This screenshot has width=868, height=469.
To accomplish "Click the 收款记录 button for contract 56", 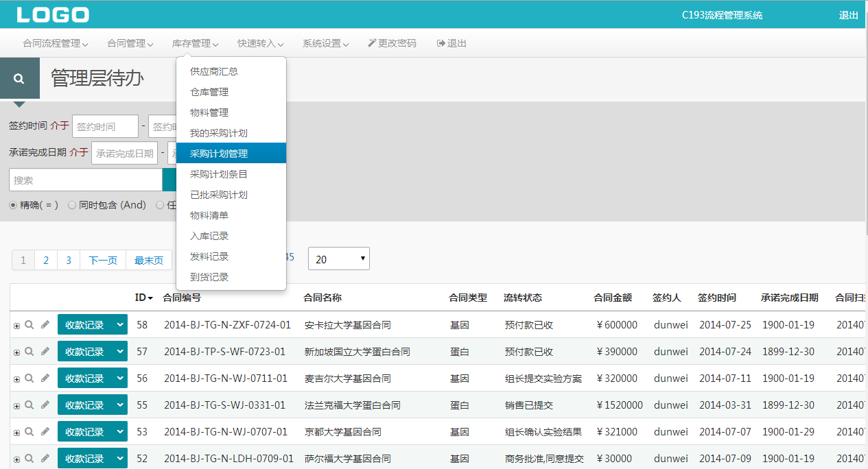I will [x=84, y=378].
